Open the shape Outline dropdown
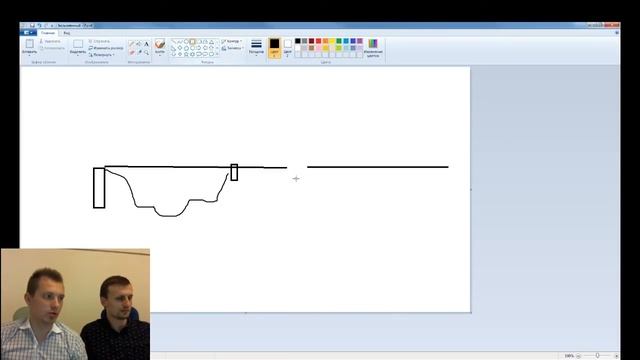Image resolution: width=640 pixels, height=360 pixels. [231, 41]
